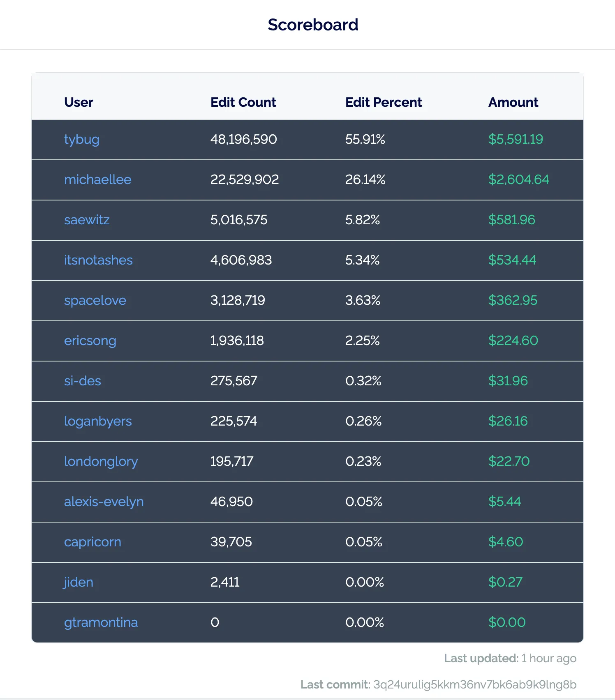Open the capricorn user link

[92, 542]
